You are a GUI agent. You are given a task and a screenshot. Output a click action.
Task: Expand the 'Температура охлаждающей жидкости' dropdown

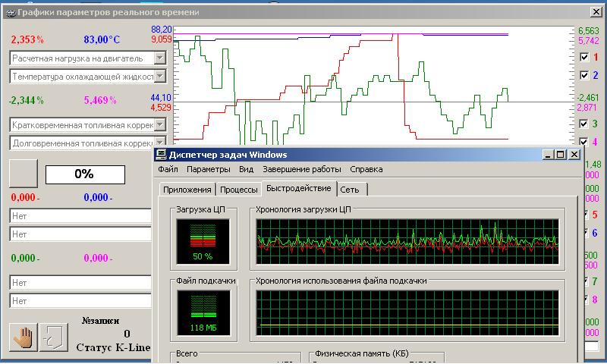click(x=159, y=76)
